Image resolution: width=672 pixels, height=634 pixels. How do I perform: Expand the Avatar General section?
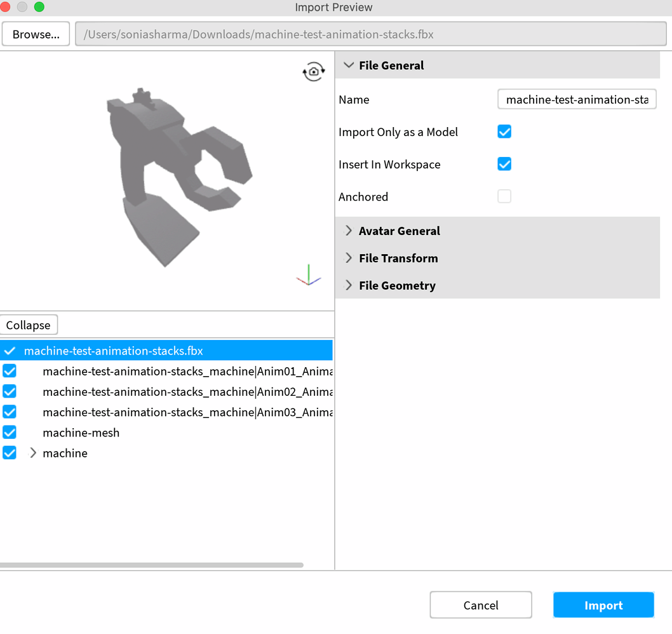(349, 231)
